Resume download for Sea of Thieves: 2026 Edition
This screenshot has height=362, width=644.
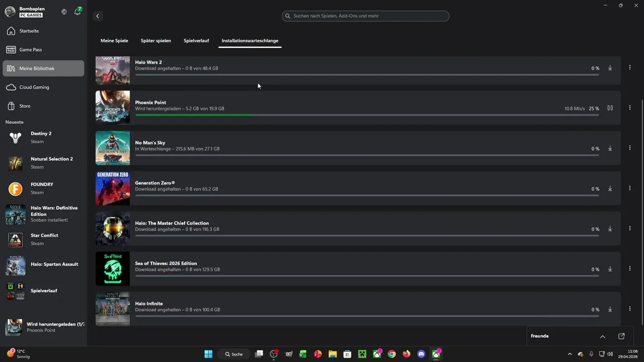point(610,269)
